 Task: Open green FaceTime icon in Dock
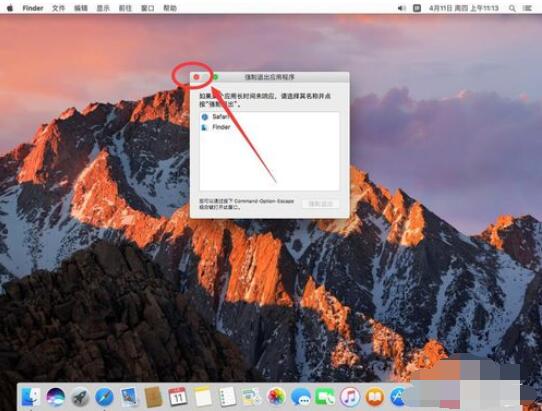point(325,397)
